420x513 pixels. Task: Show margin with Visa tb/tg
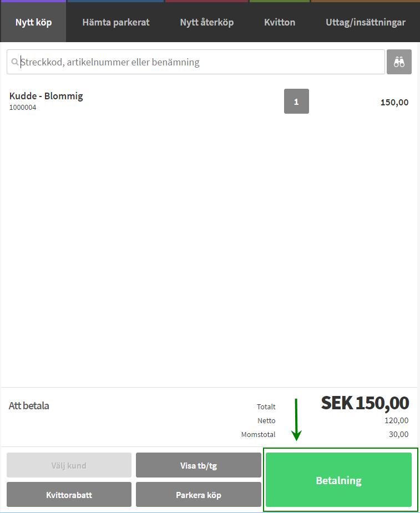(198, 465)
